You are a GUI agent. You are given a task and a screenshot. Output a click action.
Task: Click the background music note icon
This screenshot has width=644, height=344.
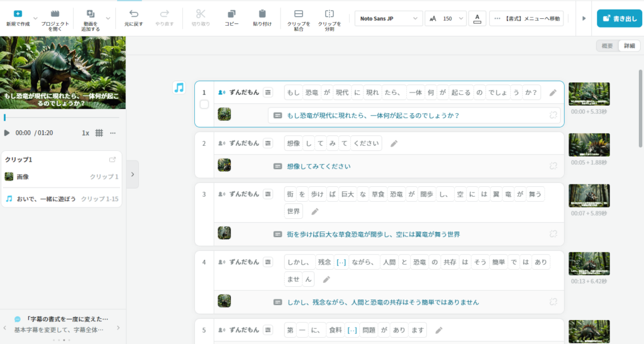click(179, 87)
